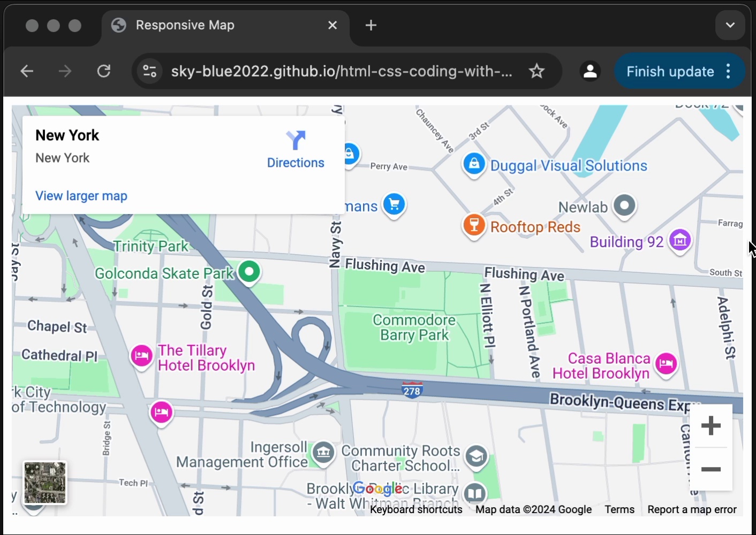Image resolution: width=756 pixels, height=535 pixels.
Task: Click Report a map error link
Action: click(692, 510)
